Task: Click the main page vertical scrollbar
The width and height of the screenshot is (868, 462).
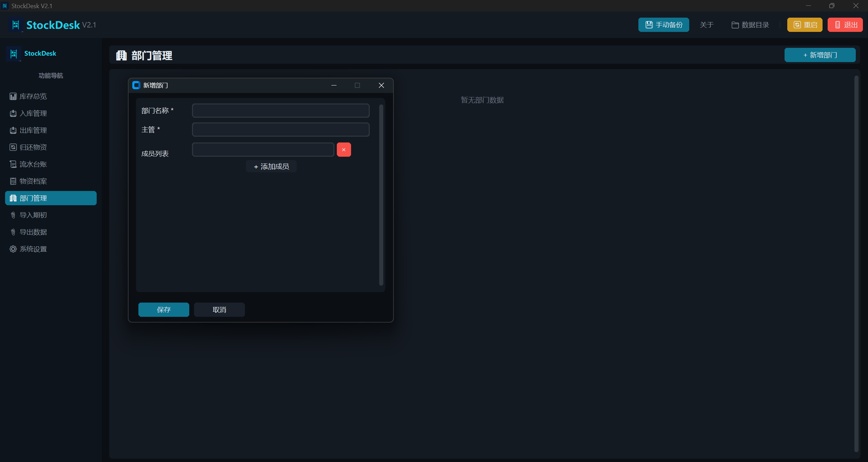Action: (x=856, y=264)
